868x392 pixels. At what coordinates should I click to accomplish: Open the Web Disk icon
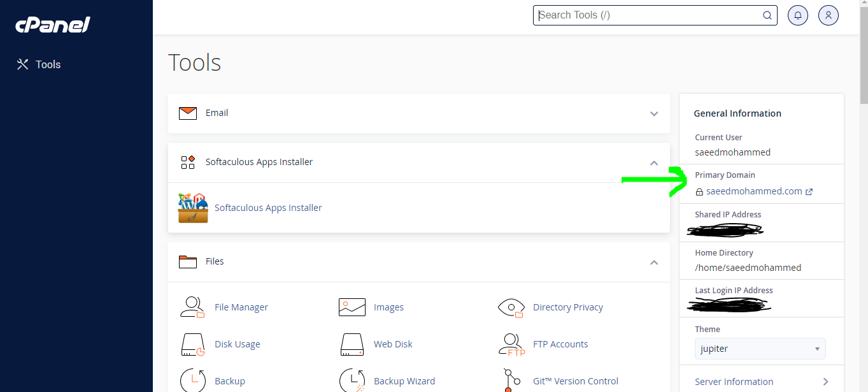click(352, 344)
